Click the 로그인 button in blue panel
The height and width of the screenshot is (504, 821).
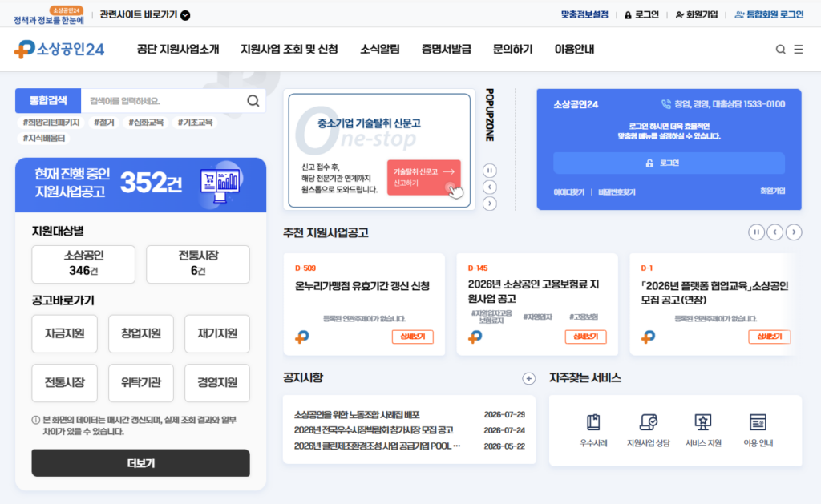669,163
